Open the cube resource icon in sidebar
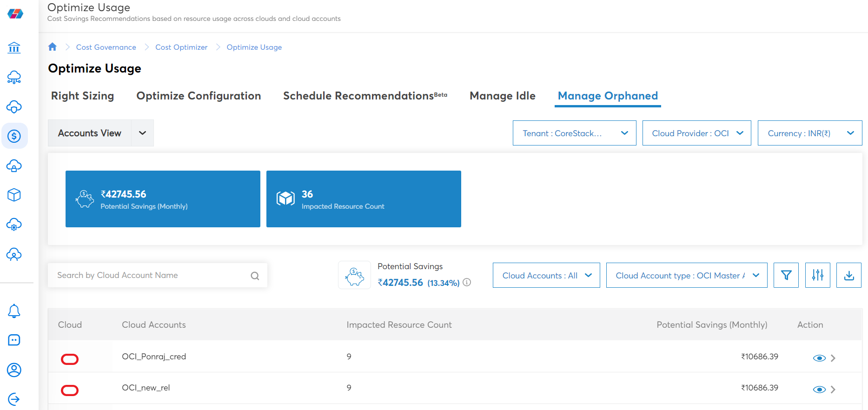 tap(14, 195)
